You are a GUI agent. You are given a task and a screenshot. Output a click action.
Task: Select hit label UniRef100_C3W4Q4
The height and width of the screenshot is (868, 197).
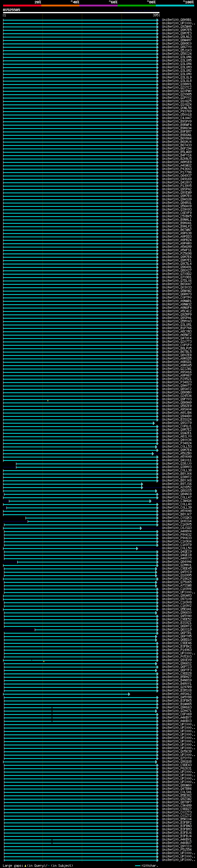177,501
